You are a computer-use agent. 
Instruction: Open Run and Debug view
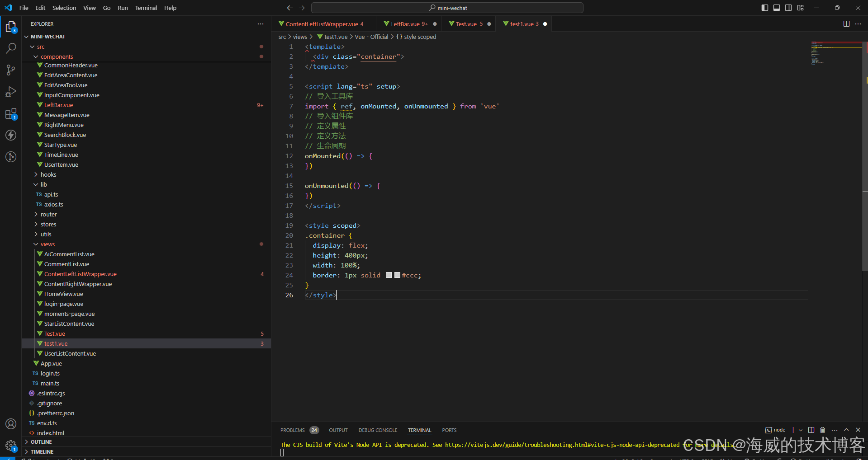pos(11,92)
